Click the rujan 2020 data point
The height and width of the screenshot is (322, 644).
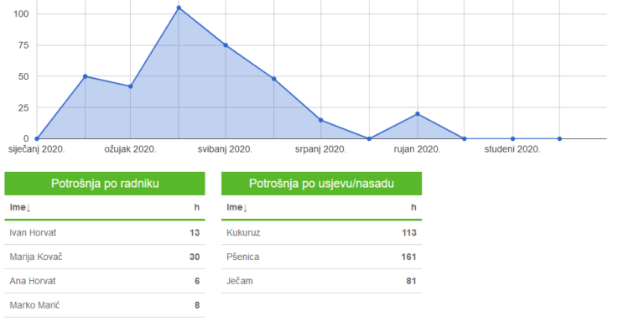[418, 114]
